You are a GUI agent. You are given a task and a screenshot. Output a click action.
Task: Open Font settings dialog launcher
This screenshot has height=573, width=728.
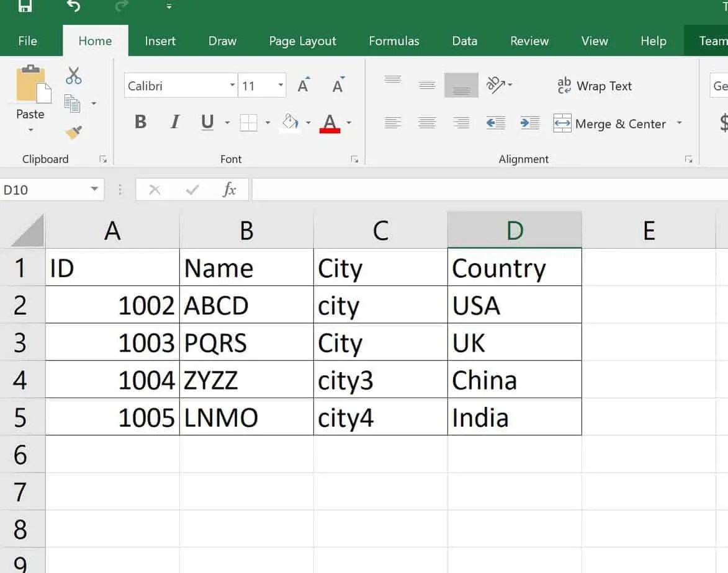355,159
